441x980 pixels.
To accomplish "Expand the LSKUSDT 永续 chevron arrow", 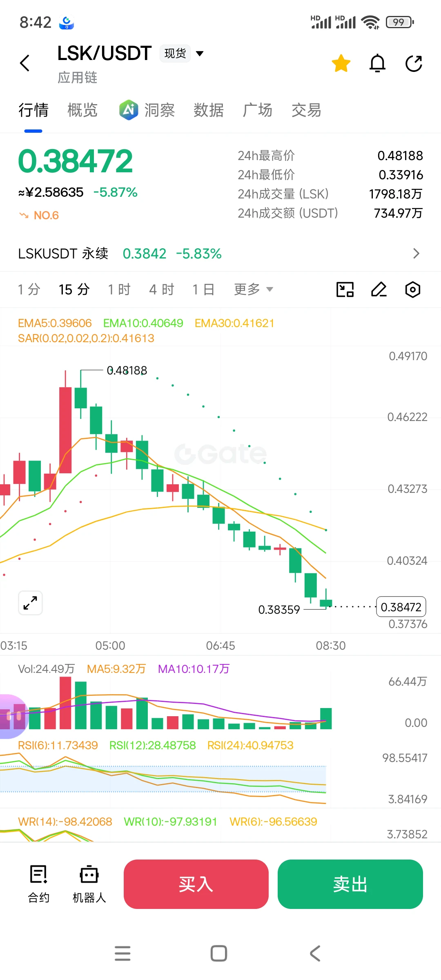I will pyautogui.click(x=416, y=254).
